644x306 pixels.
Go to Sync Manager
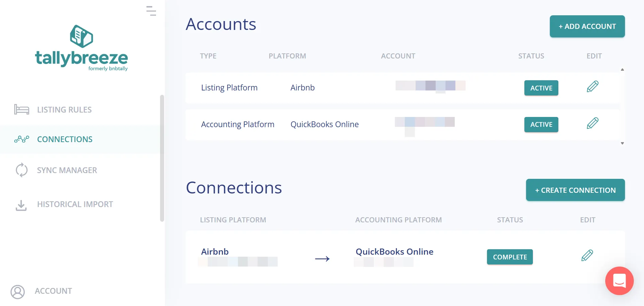67,170
